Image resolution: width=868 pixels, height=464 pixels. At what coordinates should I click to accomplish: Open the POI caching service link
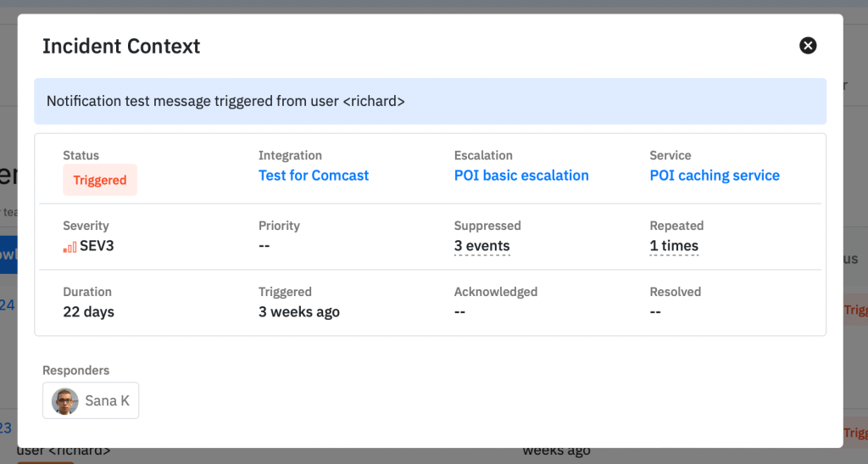tap(714, 176)
